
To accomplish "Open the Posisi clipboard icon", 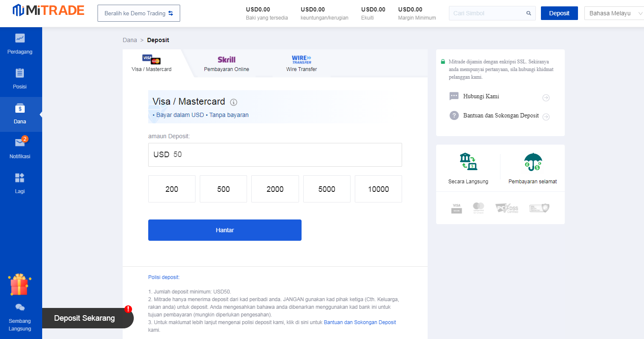I will (20, 73).
